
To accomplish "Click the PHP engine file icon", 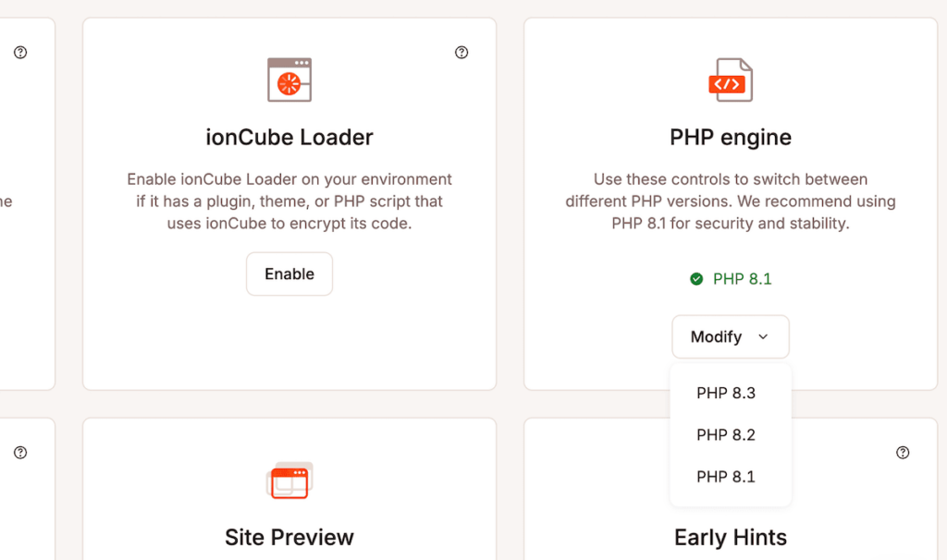I will (x=731, y=79).
